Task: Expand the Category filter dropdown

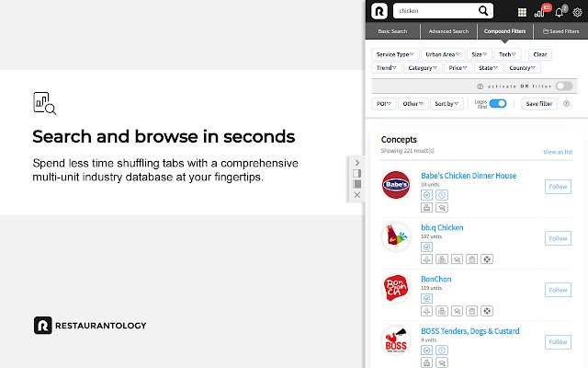Action: (423, 68)
